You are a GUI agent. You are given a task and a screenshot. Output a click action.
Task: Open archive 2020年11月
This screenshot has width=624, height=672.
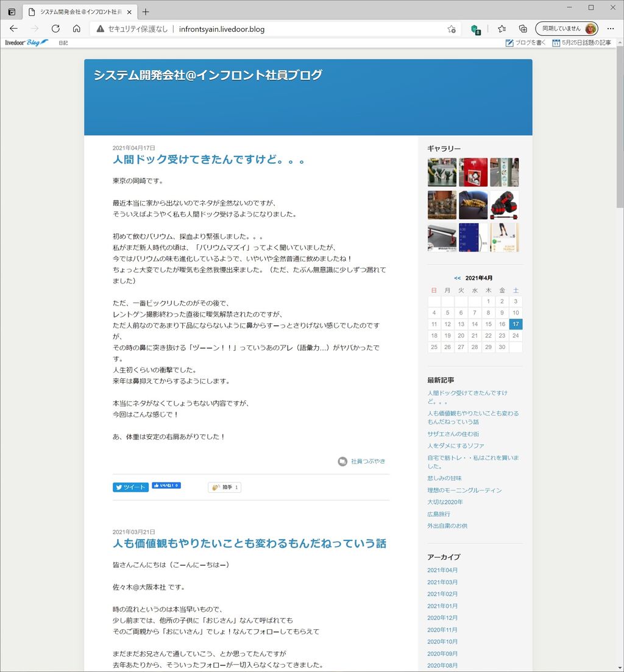pyautogui.click(x=442, y=629)
